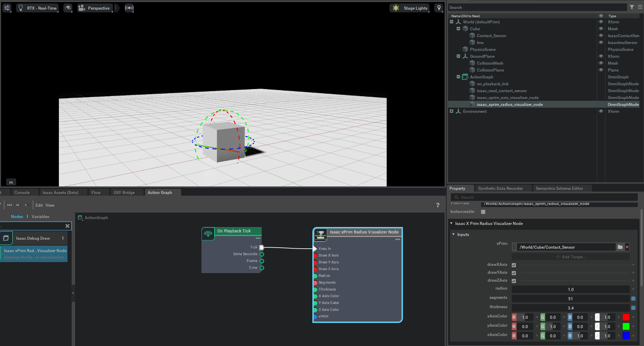Image resolution: width=644 pixels, height=346 pixels.
Task: Uncheck the drawXAxis checkbox
Action: pos(514,265)
